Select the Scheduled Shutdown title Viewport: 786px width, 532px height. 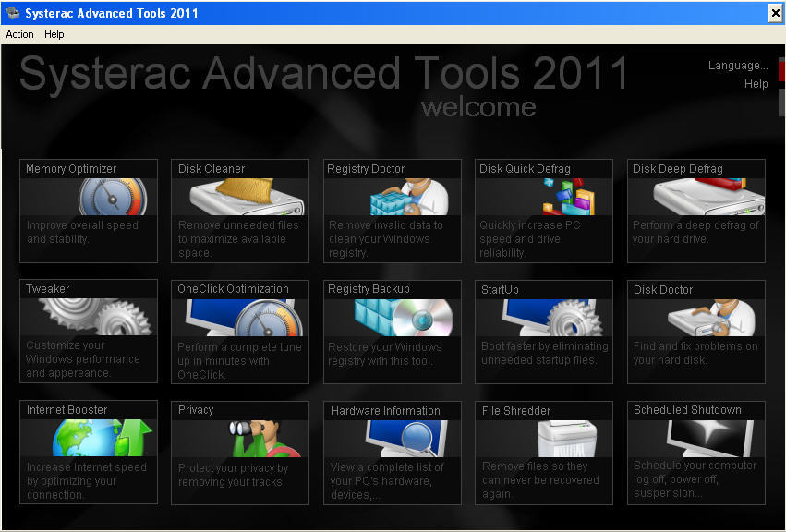(x=687, y=410)
